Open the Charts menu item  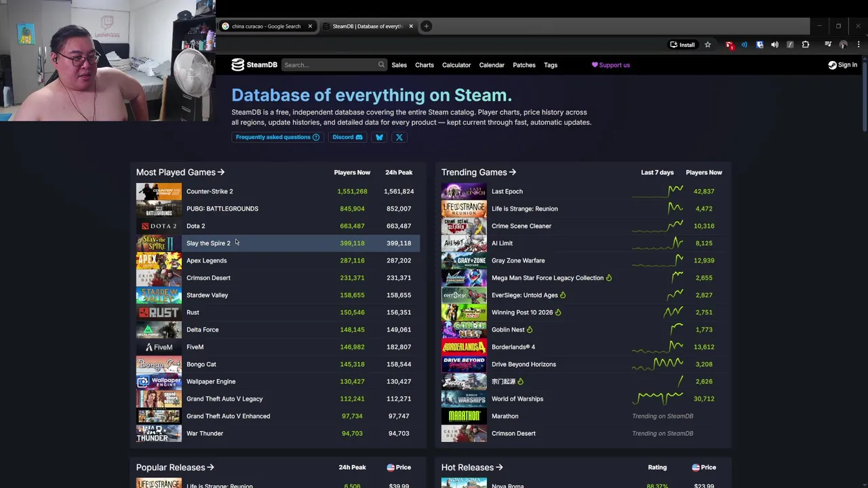(x=425, y=65)
